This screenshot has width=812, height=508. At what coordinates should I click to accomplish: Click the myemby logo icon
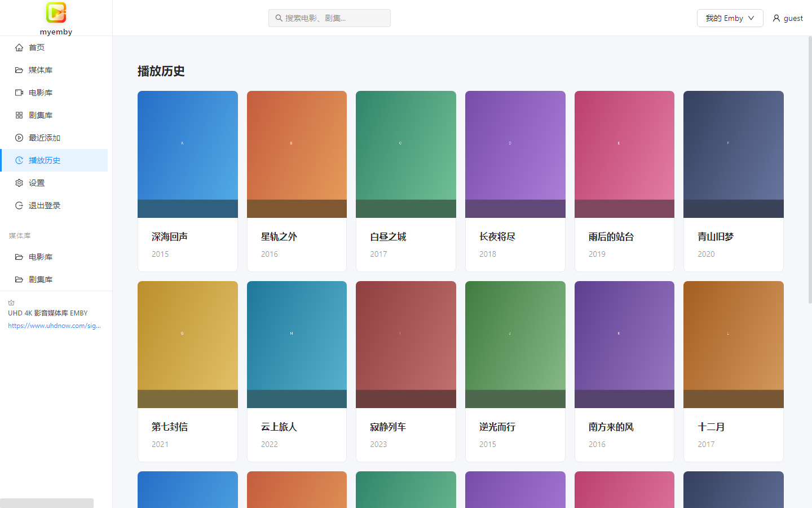[56, 12]
